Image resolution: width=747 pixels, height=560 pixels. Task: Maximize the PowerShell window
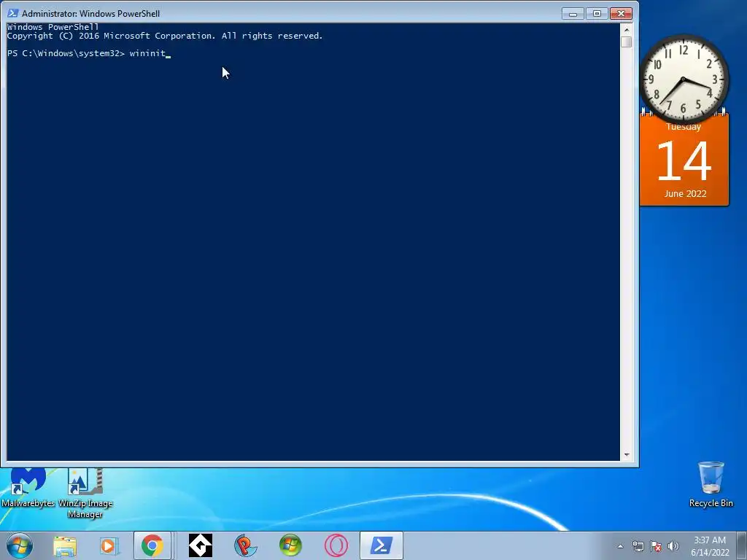tap(597, 14)
